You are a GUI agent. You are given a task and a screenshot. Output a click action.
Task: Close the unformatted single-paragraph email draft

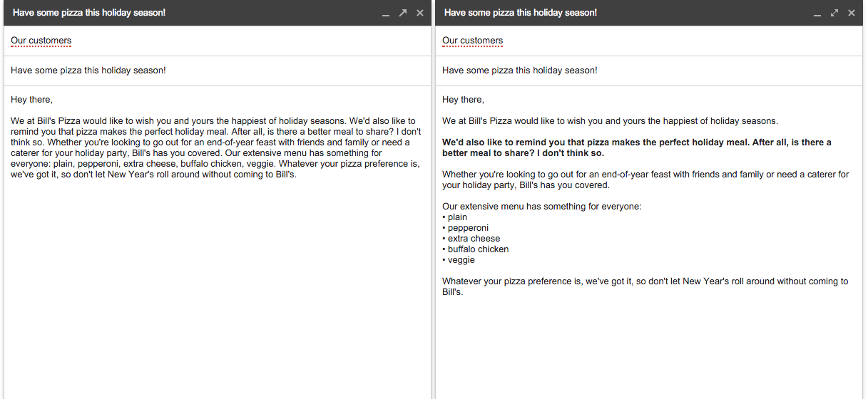coord(420,13)
